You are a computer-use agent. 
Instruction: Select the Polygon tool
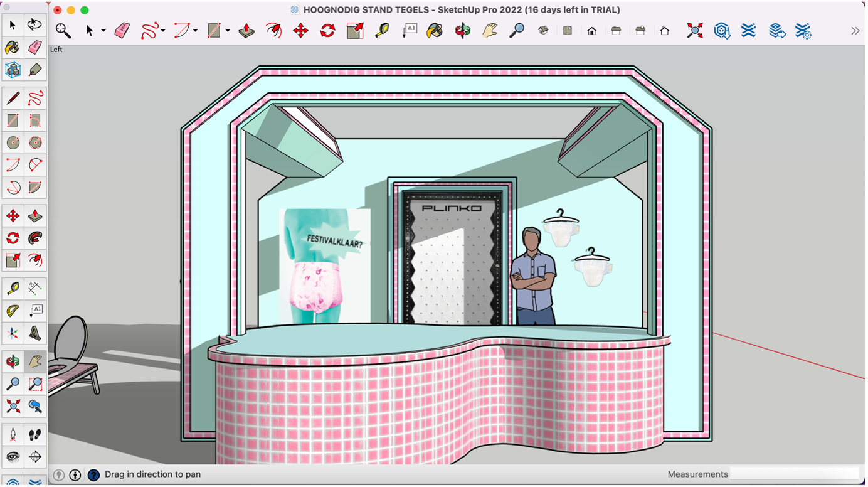(35, 143)
